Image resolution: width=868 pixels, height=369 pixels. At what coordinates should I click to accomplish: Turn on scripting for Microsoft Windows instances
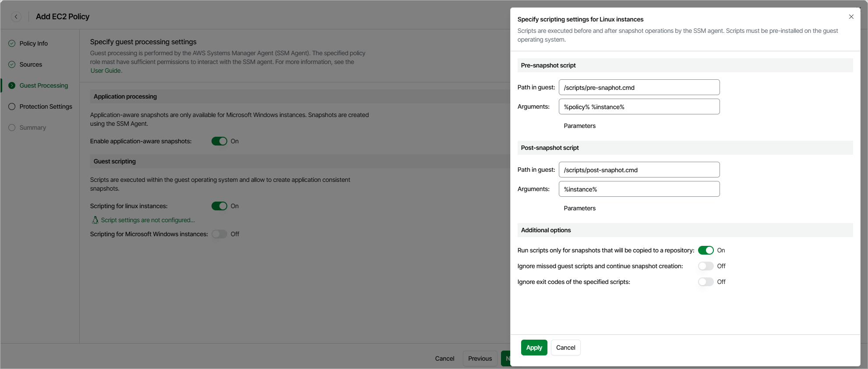pos(219,234)
